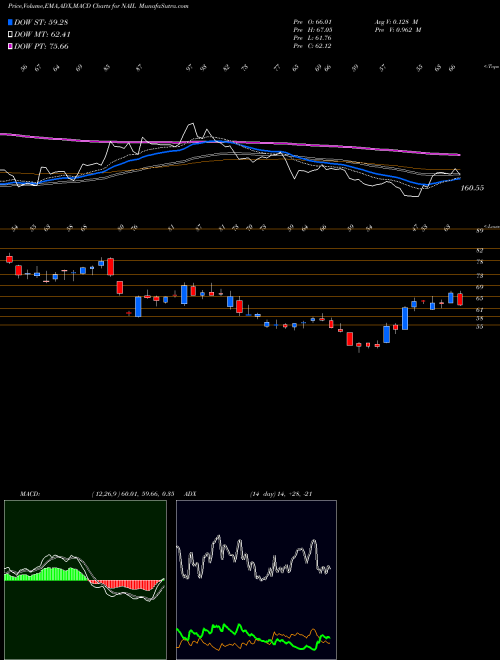Image resolution: width=500 pixels, height=660 pixels.
Task: Click the magenta DOW PT legend swatch
Action: pos(11,46)
